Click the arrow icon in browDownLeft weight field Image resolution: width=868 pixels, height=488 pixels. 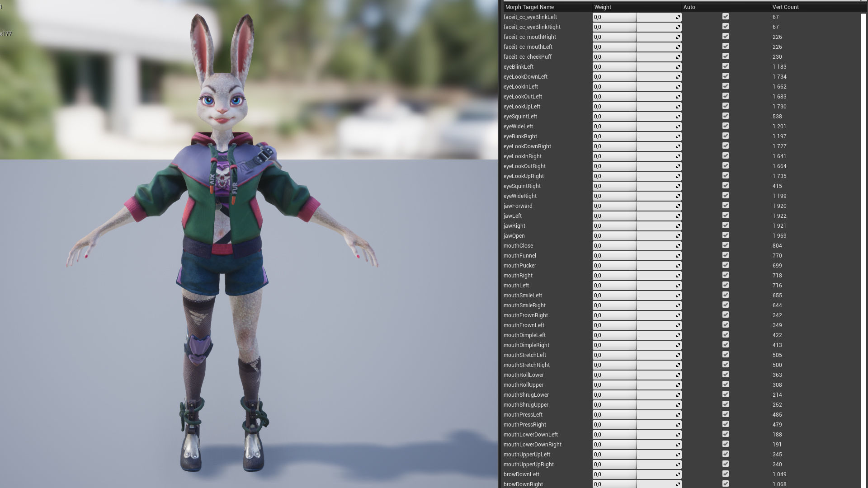[678, 475]
